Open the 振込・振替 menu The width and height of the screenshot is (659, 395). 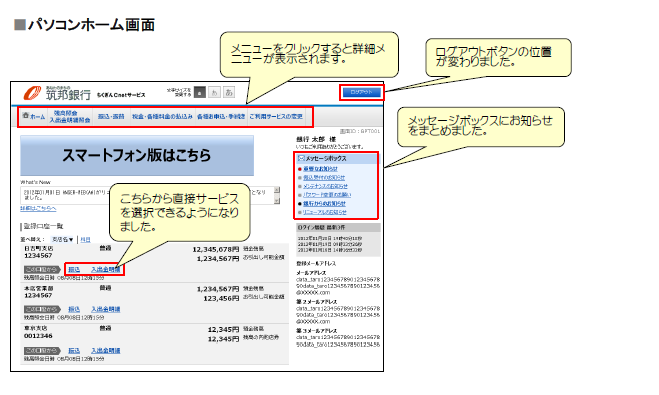(111, 116)
